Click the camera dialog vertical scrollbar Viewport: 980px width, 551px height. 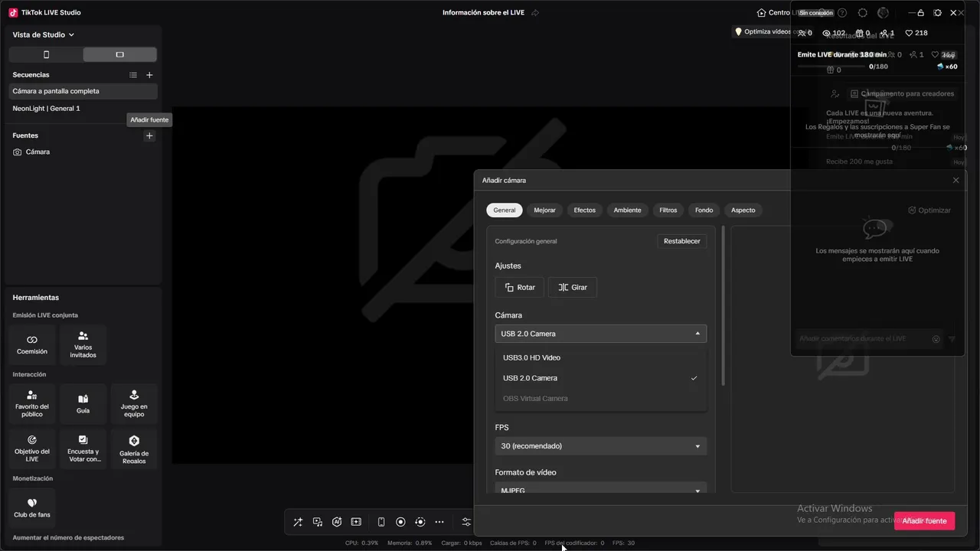point(724,305)
